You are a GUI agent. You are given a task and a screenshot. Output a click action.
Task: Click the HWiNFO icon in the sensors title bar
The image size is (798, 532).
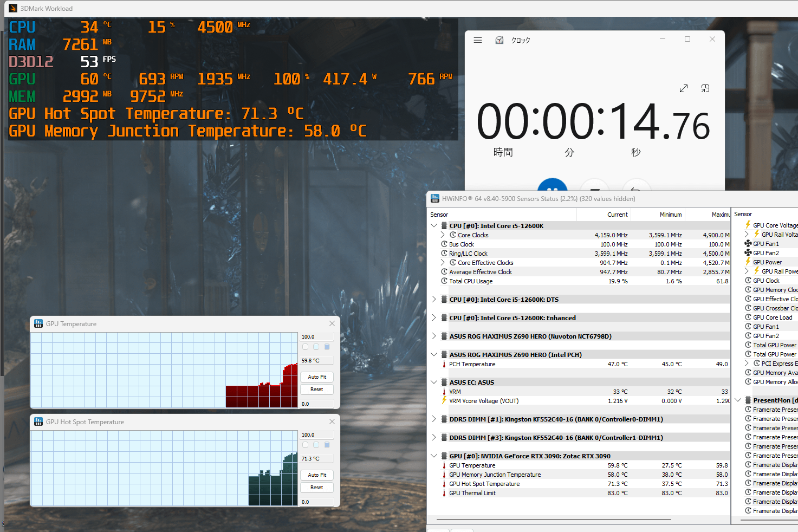[x=435, y=199]
